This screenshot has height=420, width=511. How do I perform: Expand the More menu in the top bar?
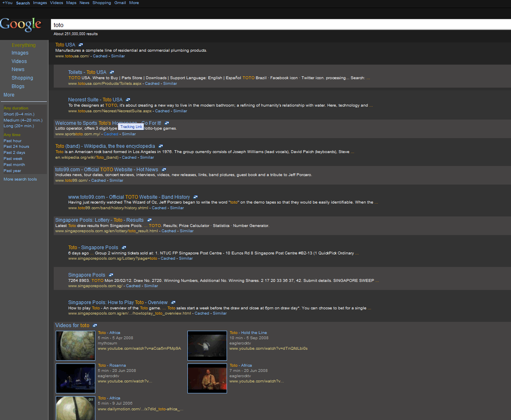(x=134, y=3)
